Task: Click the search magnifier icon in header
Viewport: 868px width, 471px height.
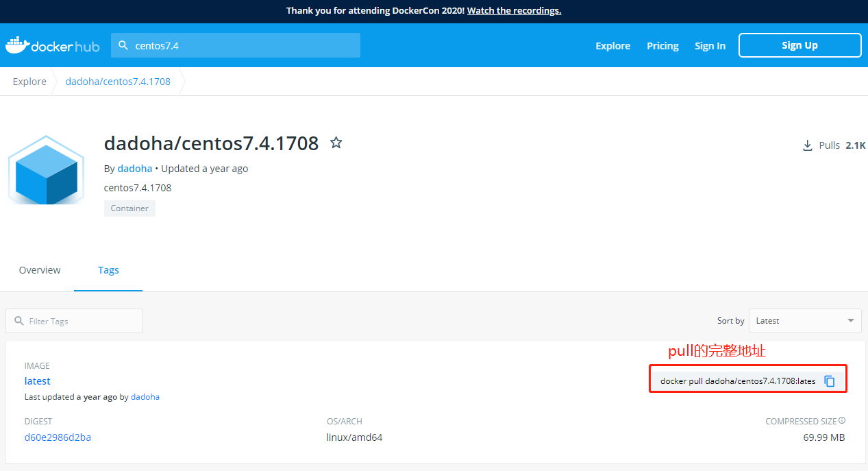Action: click(123, 45)
